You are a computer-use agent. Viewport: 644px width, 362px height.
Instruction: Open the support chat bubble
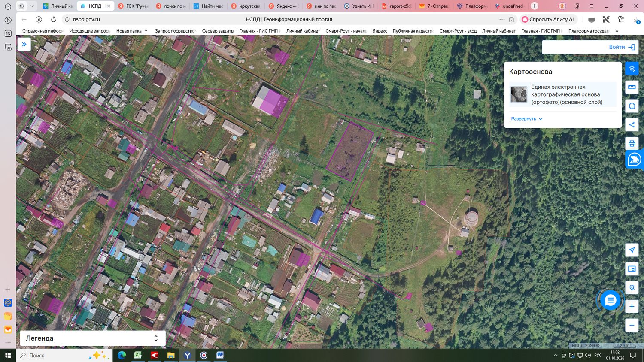[x=610, y=301]
